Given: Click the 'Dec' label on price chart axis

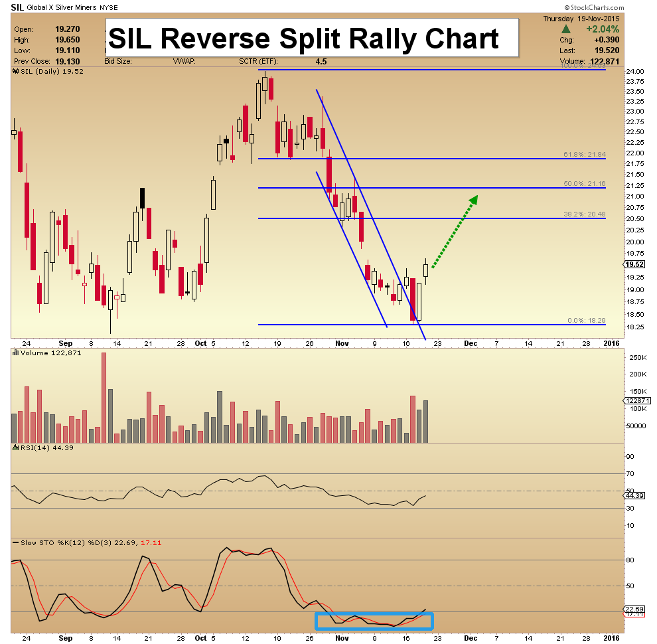Looking at the screenshot, I should (x=471, y=343).
